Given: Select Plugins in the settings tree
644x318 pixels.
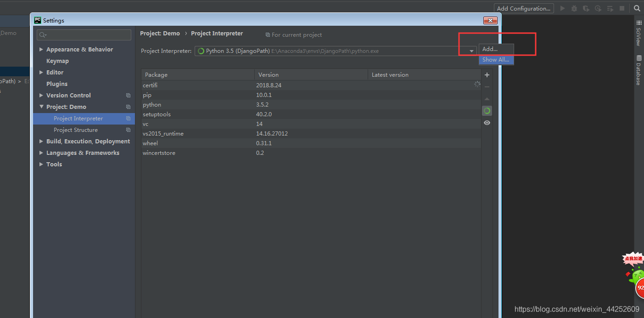Looking at the screenshot, I should point(57,84).
